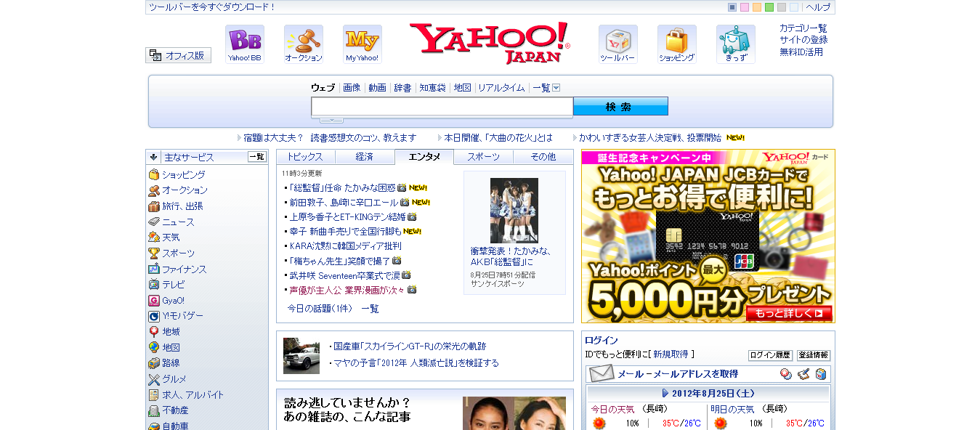The height and width of the screenshot is (430, 980).
Task: Click the 旅行、出張 sidebar icon
Action: (154, 206)
